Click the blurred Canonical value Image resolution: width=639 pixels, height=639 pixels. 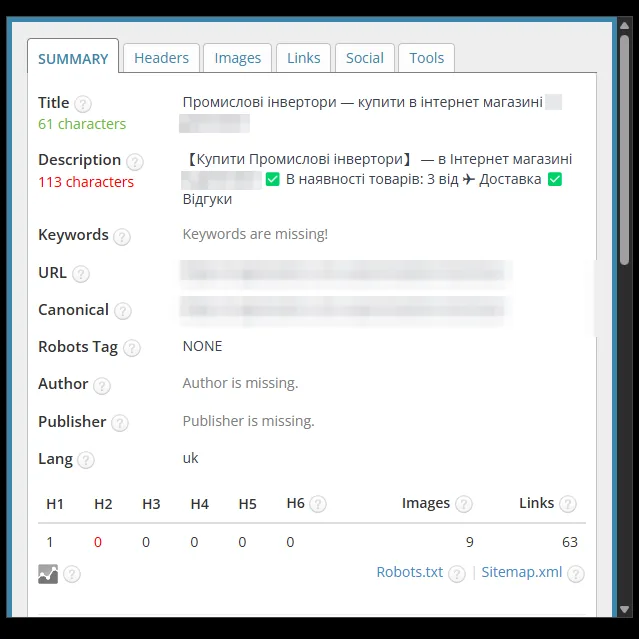click(346, 311)
